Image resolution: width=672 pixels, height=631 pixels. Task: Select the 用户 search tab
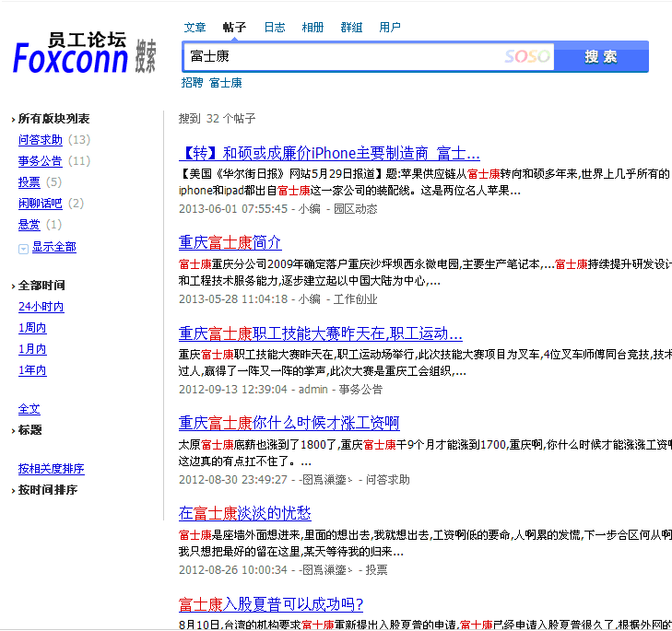(390, 28)
